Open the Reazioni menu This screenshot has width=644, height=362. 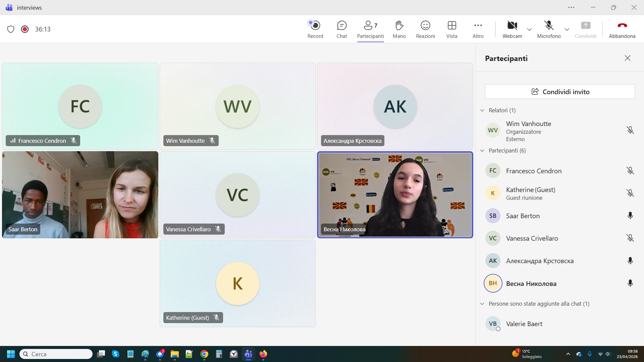click(425, 29)
